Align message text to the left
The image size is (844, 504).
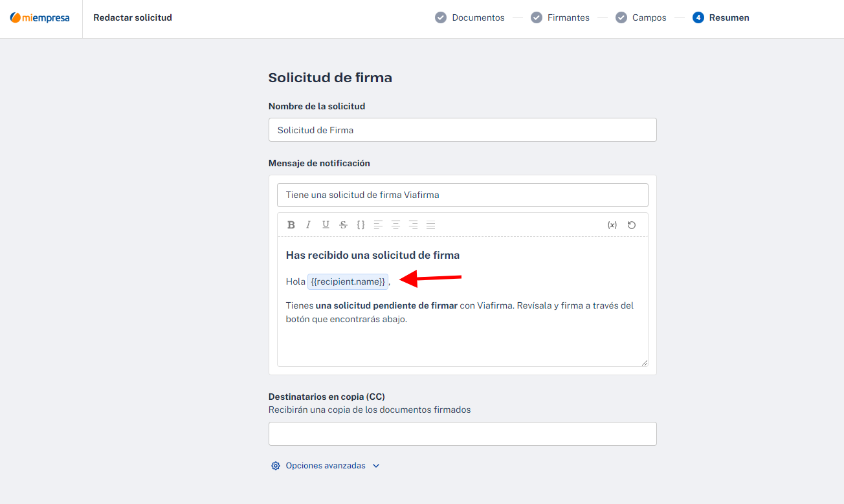click(x=379, y=225)
